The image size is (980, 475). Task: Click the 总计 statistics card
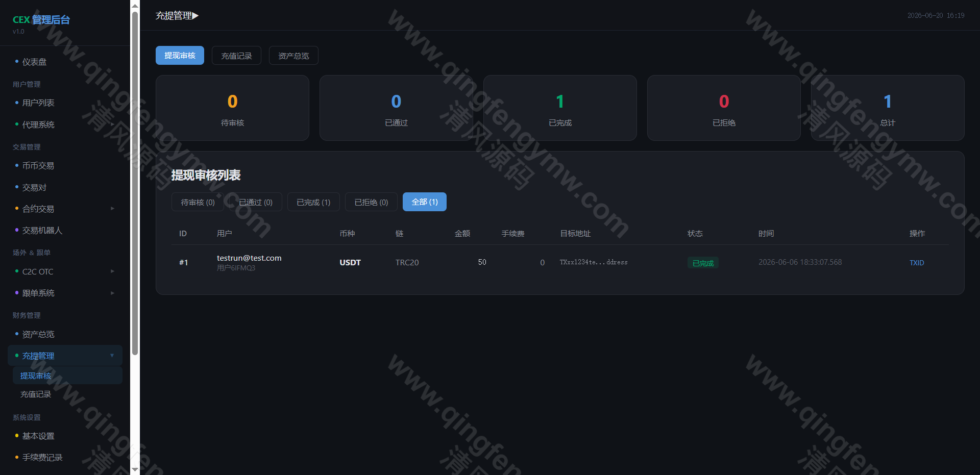(888, 108)
